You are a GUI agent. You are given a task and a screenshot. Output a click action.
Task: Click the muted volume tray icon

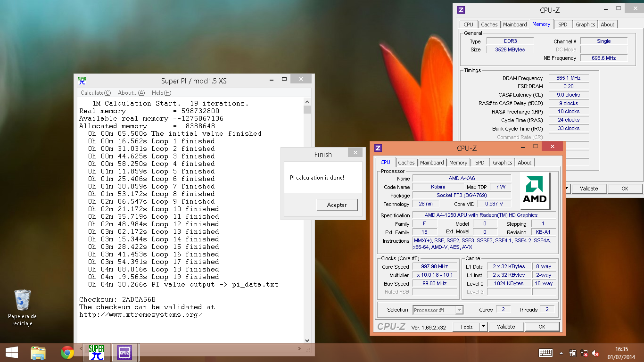(x=595, y=353)
